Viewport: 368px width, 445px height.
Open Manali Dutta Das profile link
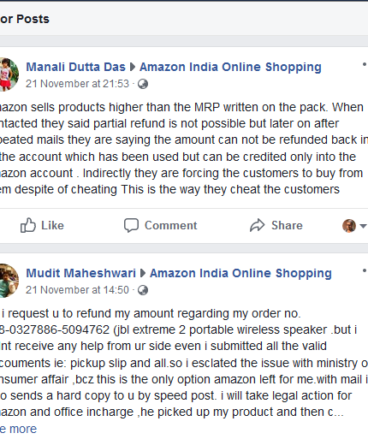pyautogui.click(x=76, y=67)
